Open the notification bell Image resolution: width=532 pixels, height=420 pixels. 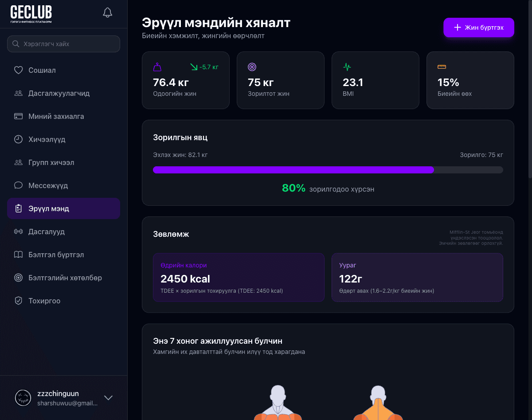(107, 12)
